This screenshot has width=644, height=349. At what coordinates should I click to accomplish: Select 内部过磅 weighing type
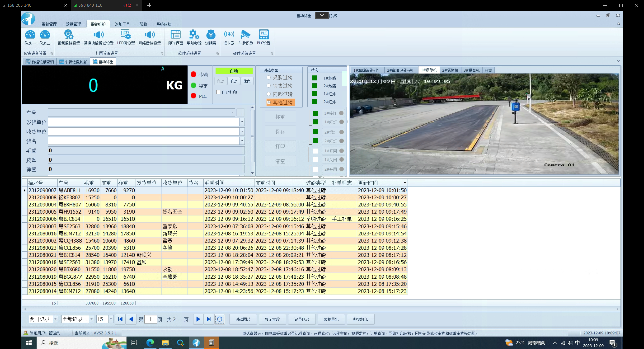tap(280, 94)
